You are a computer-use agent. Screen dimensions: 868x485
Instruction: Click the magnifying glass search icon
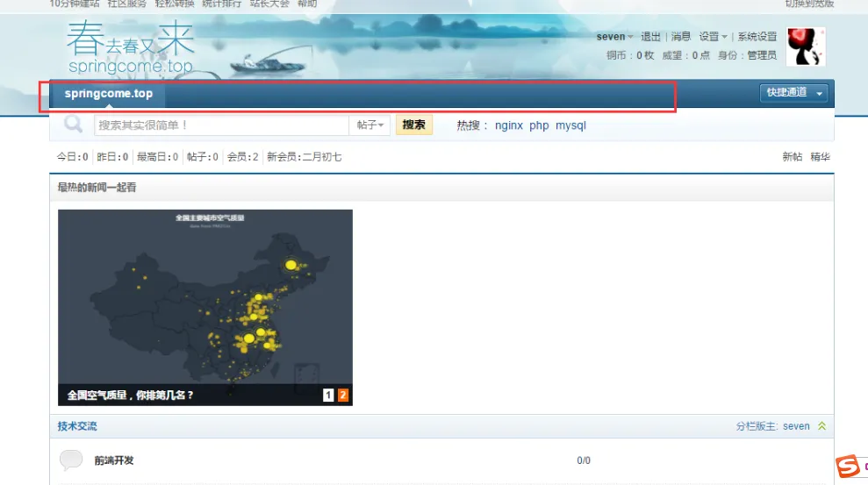73,124
